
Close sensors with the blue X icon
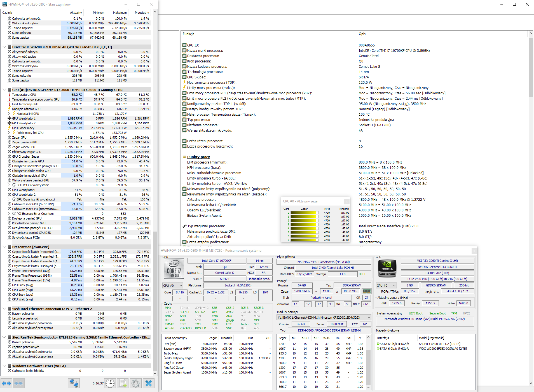pos(149,383)
